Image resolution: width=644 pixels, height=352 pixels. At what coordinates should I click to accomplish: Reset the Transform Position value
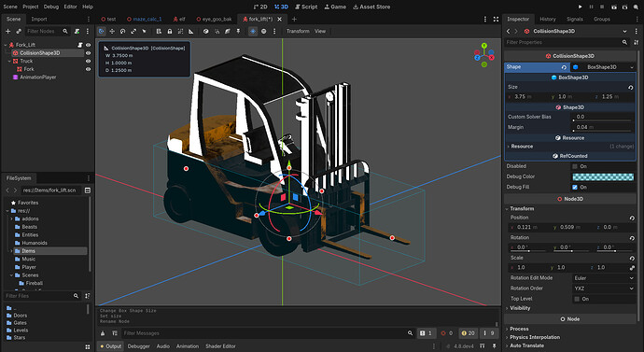coord(632,218)
